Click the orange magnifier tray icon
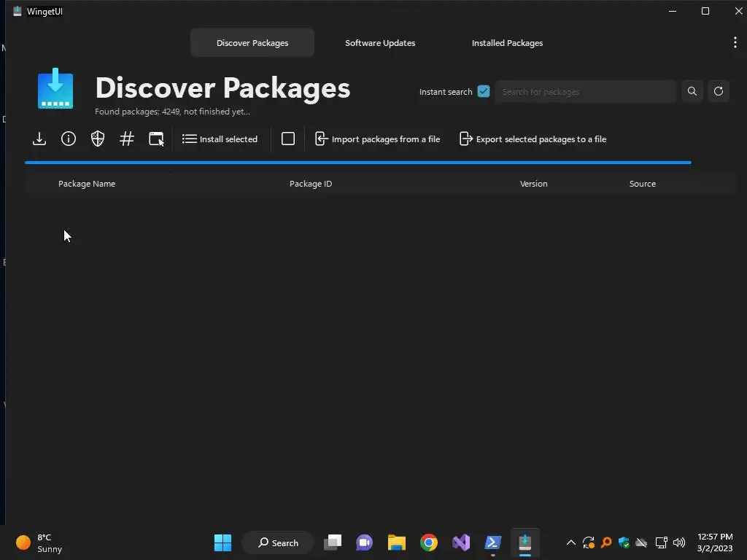The image size is (747, 560). [x=606, y=542]
